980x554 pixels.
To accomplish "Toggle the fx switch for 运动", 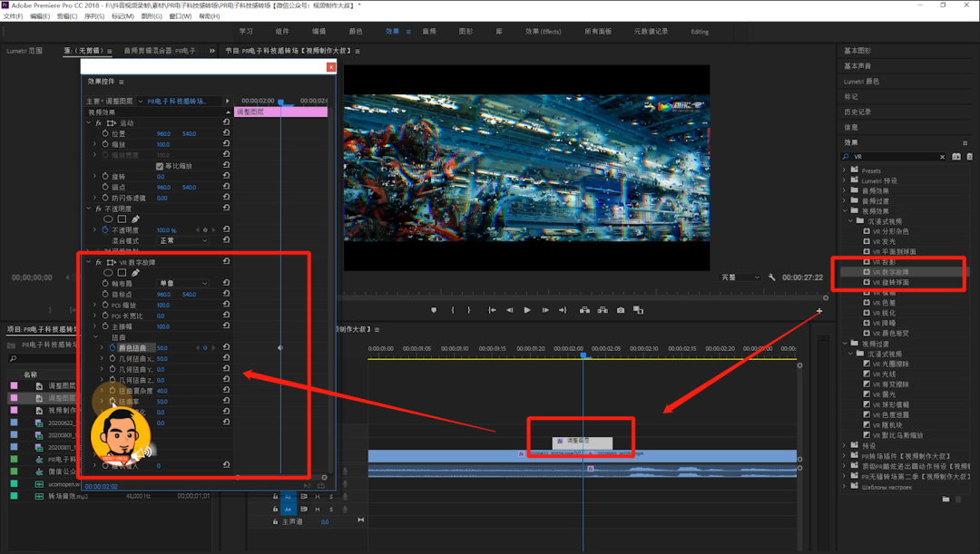I will [98, 123].
